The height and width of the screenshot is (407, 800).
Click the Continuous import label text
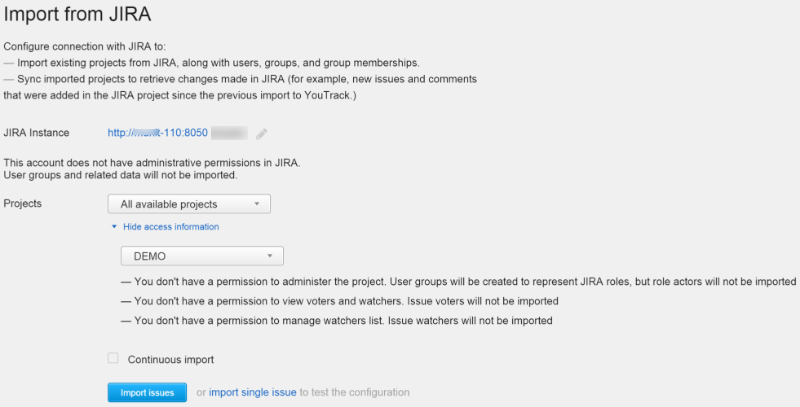171,360
